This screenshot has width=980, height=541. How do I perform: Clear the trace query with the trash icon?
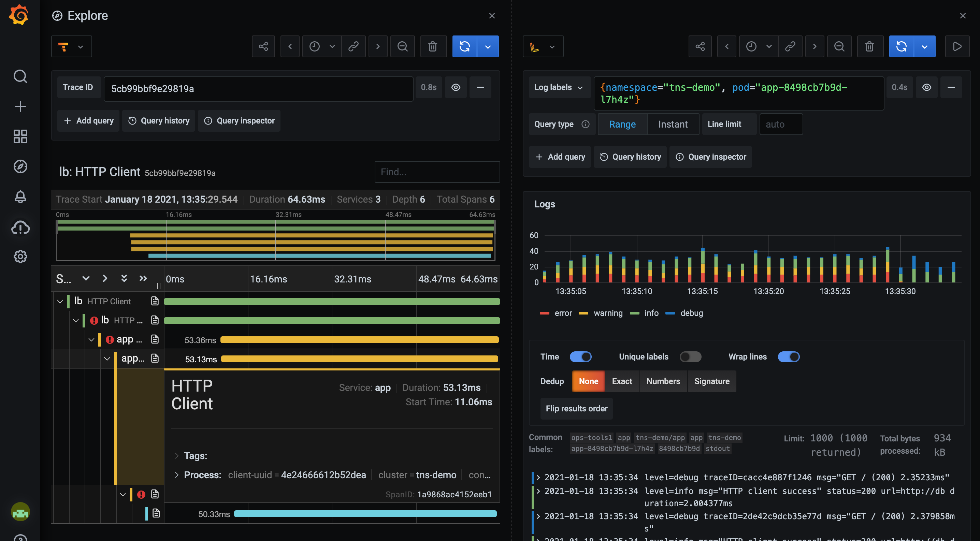click(433, 46)
